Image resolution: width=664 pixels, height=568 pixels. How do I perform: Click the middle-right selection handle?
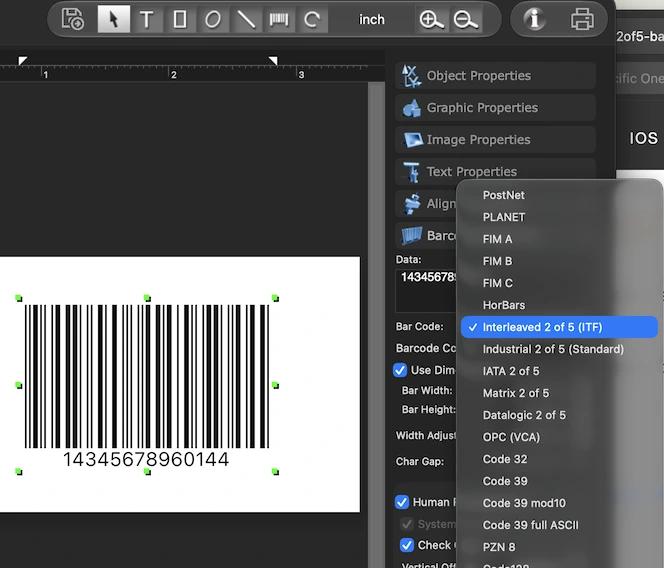coord(275,385)
